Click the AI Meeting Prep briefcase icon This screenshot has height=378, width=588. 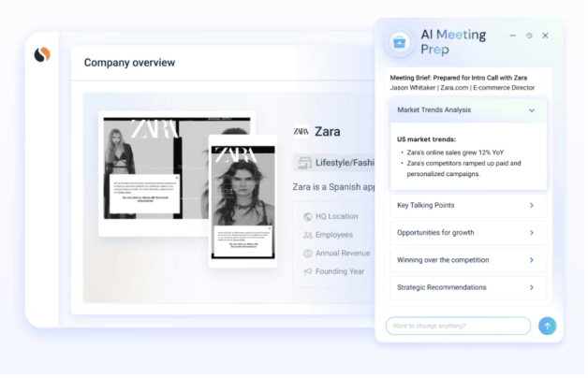[400, 42]
